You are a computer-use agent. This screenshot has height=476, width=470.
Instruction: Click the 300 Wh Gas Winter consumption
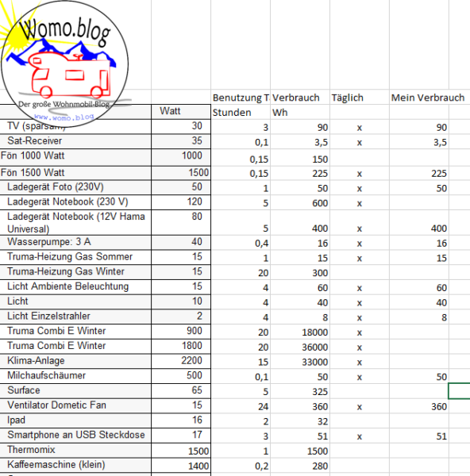pyautogui.click(x=300, y=273)
